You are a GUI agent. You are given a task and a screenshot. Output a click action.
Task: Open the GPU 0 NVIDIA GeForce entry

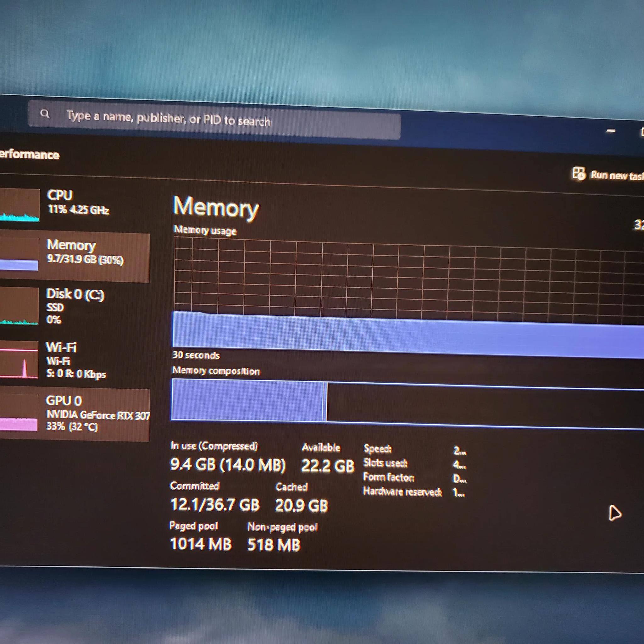pos(75,414)
